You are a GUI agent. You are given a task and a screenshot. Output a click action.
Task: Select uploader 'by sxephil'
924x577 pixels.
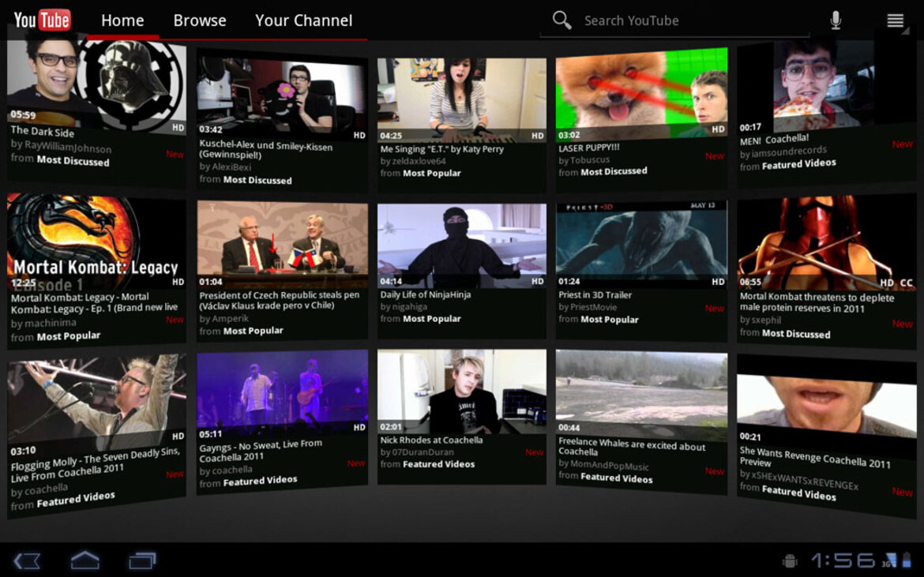(x=761, y=320)
